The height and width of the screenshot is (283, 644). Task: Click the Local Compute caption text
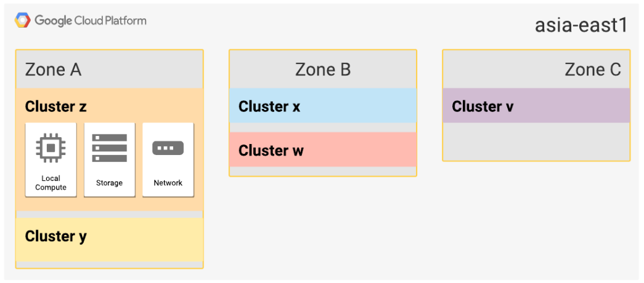click(x=51, y=183)
